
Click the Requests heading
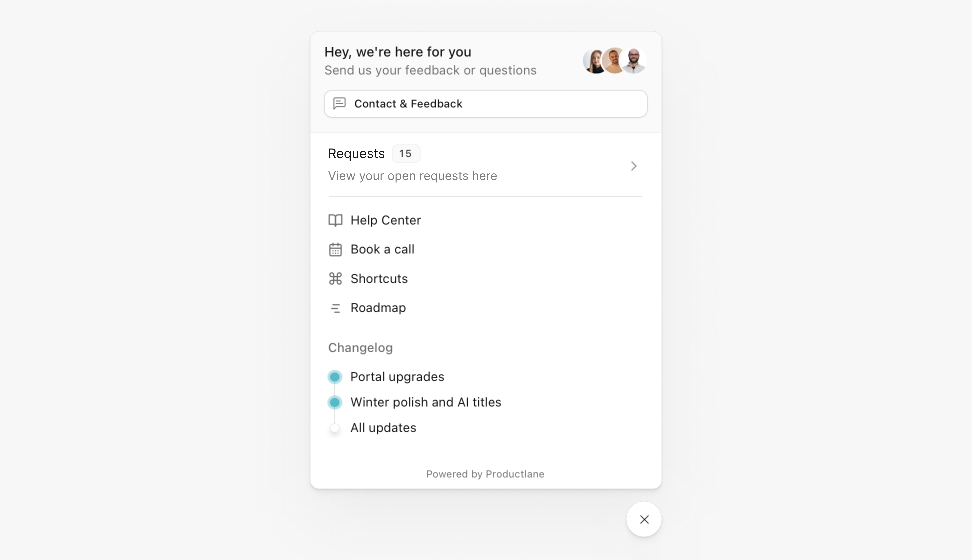[356, 153]
